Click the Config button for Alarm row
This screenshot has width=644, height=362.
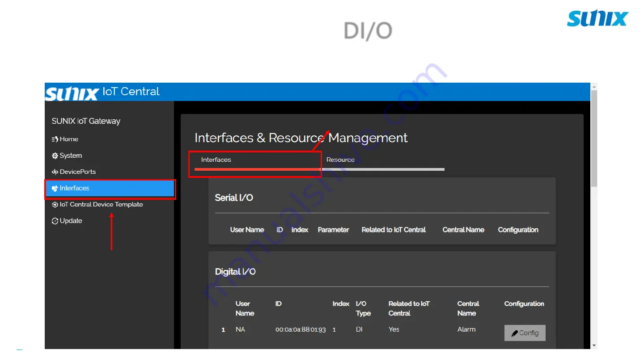click(525, 333)
